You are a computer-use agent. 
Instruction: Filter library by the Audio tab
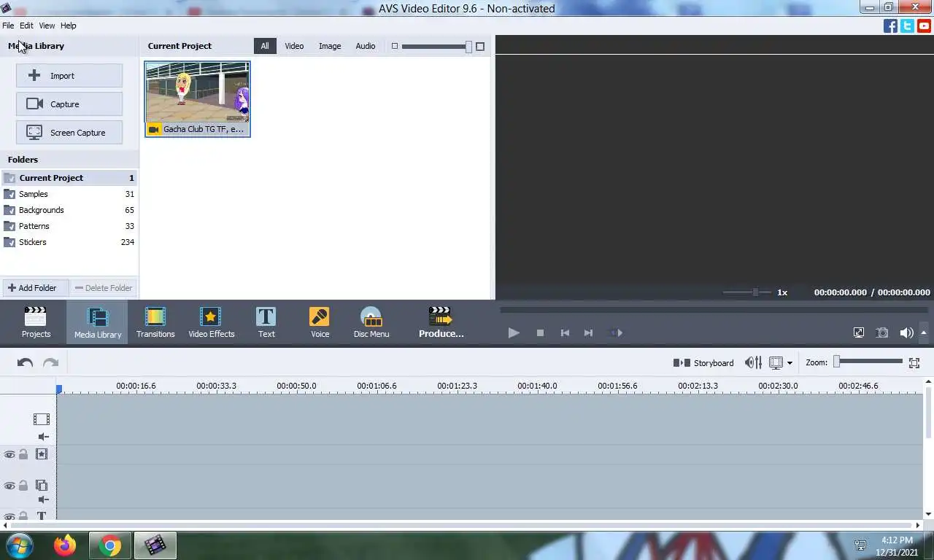[366, 46]
